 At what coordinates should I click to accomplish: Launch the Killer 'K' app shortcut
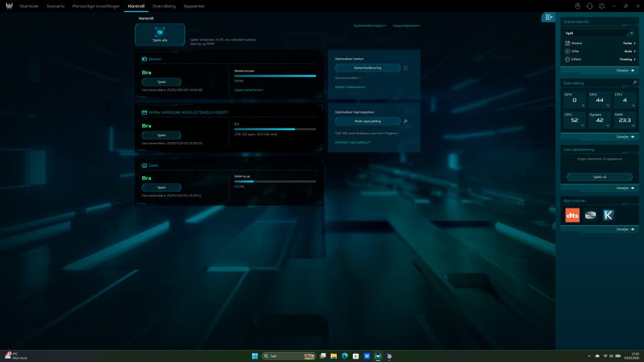coord(608,215)
